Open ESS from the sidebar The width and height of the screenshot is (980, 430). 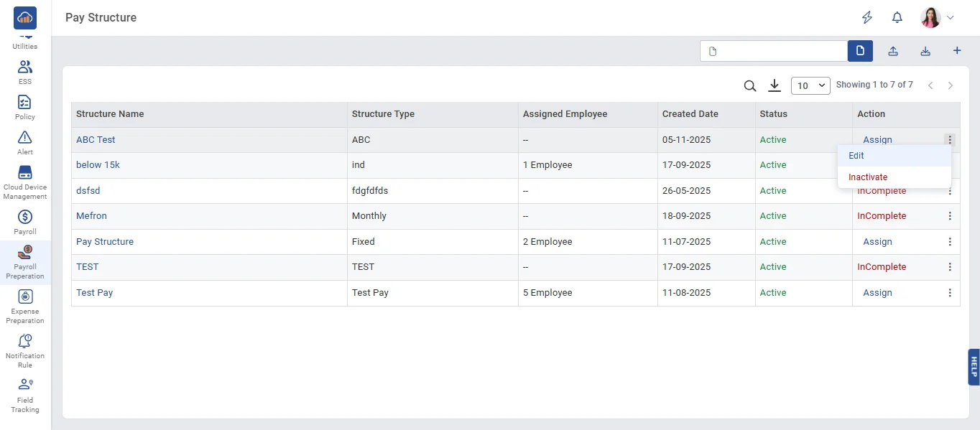click(x=25, y=72)
